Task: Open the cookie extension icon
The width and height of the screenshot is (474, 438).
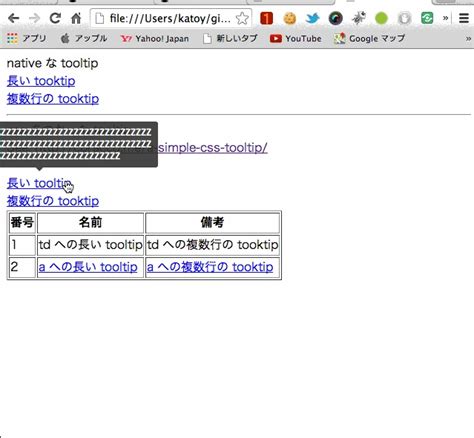Action: click(x=290, y=18)
